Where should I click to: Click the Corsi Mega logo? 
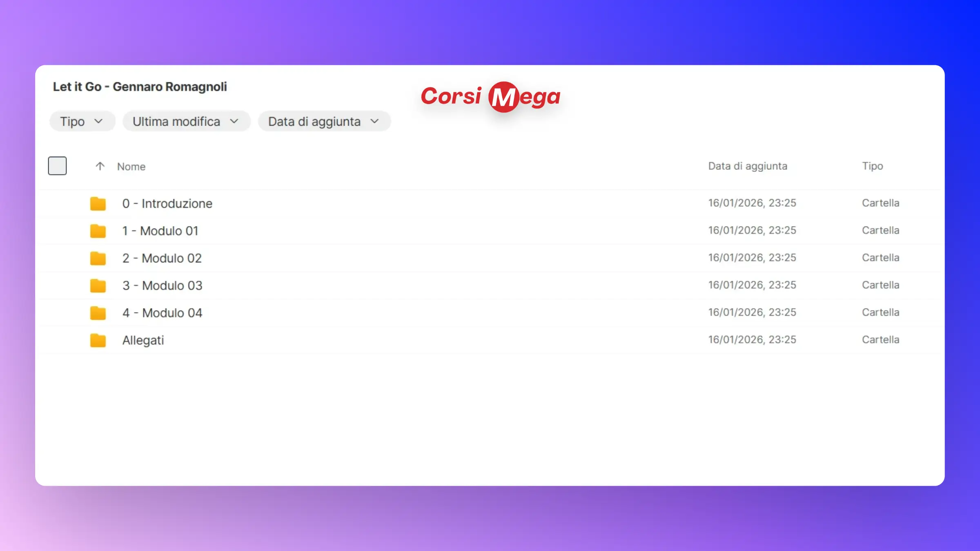pos(490,97)
